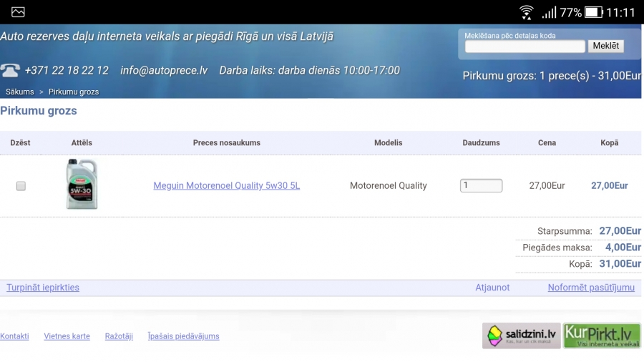Open Turpināt iepirkties link
This screenshot has height=362, width=644.
click(43, 288)
